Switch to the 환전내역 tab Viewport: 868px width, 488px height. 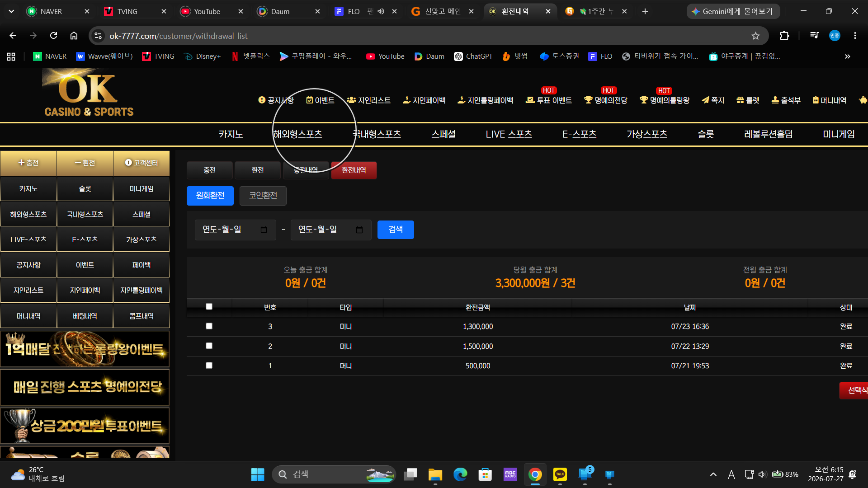[354, 170]
